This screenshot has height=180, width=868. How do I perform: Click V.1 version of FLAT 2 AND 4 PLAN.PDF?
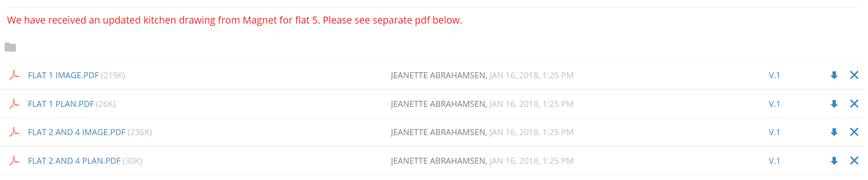[774, 161]
